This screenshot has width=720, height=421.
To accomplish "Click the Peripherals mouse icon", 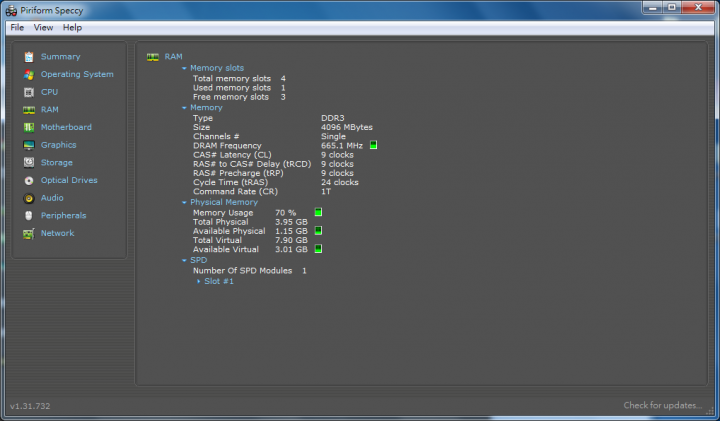I will (x=29, y=215).
